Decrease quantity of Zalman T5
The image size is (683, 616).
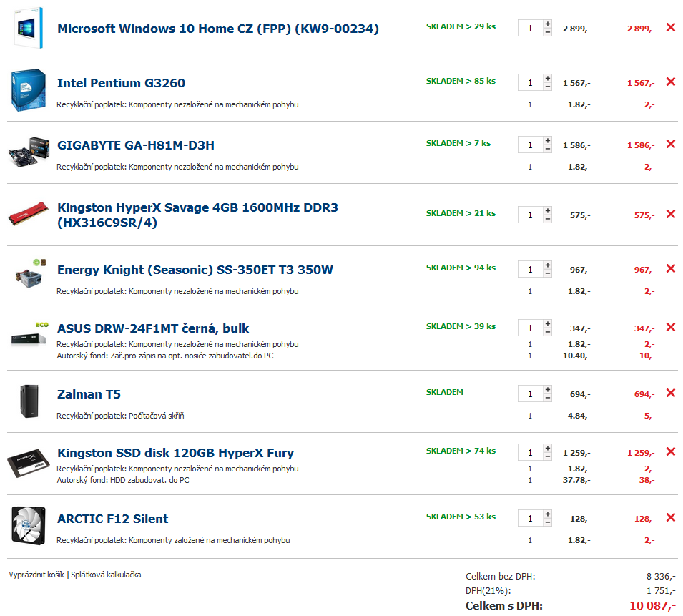pyautogui.click(x=548, y=399)
